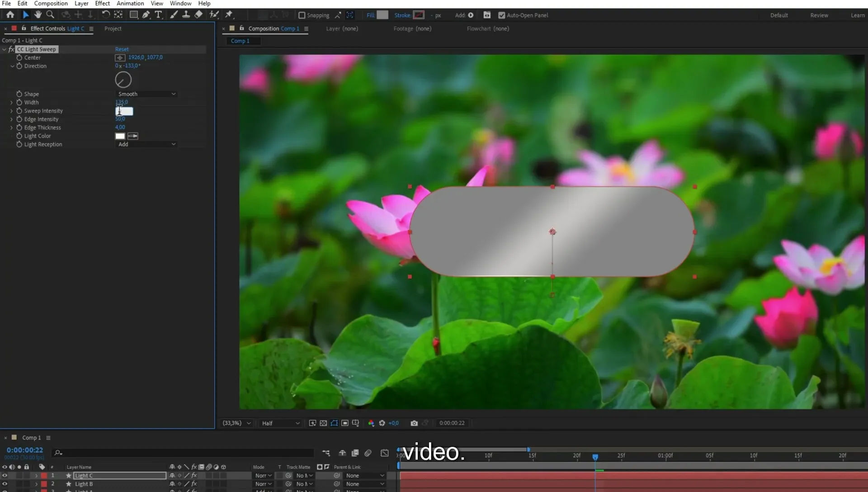Select the Eraser tool
Screen dimensions: 868x492
point(198,14)
